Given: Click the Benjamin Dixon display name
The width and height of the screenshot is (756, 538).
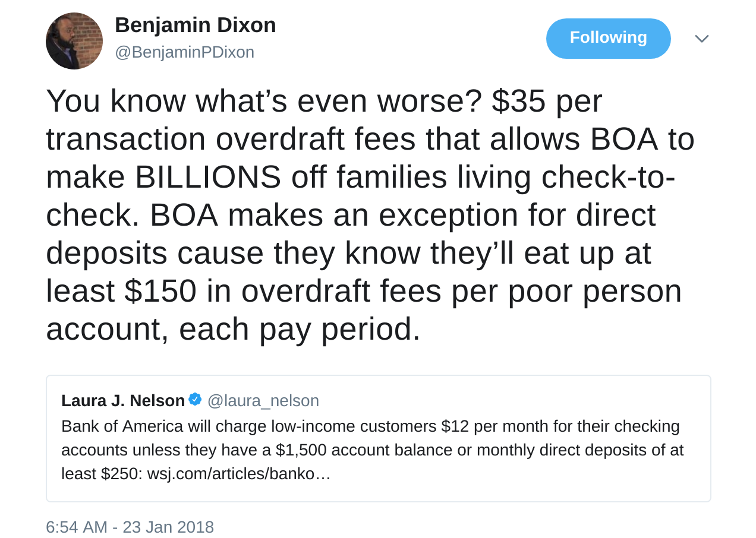Looking at the screenshot, I should pyautogui.click(x=195, y=25).
